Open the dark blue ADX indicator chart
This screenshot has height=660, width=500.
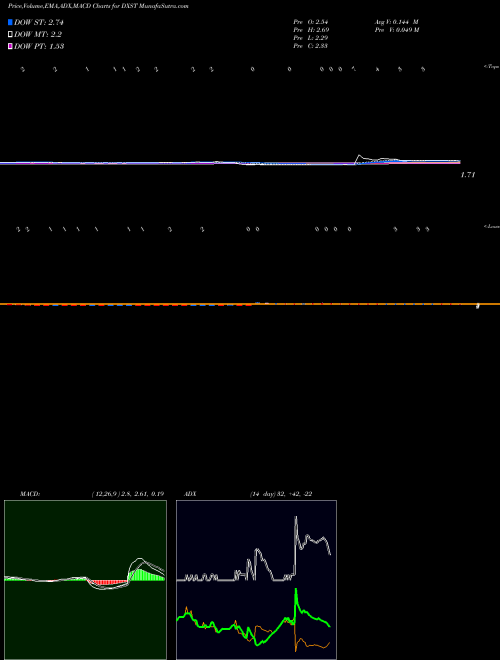pos(256,580)
